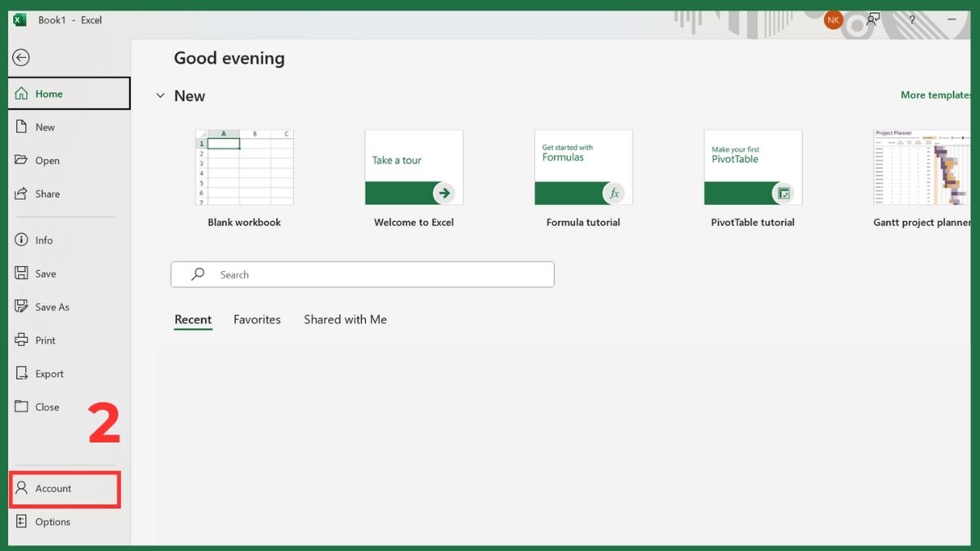Click the back arrow to return to workbook
980x551 pixels.
[x=20, y=57]
